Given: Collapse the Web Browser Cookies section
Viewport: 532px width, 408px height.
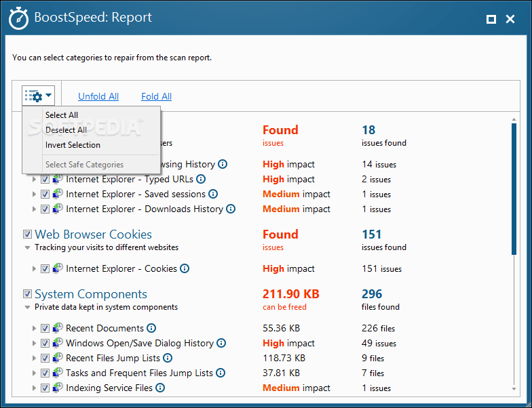Looking at the screenshot, I should 27,248.
